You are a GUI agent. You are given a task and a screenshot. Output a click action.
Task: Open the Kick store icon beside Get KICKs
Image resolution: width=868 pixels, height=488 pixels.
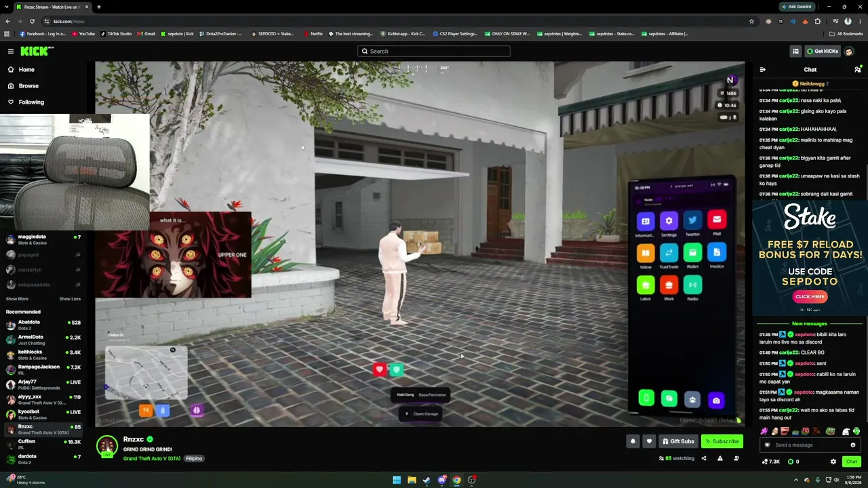[x=795, y=51]
